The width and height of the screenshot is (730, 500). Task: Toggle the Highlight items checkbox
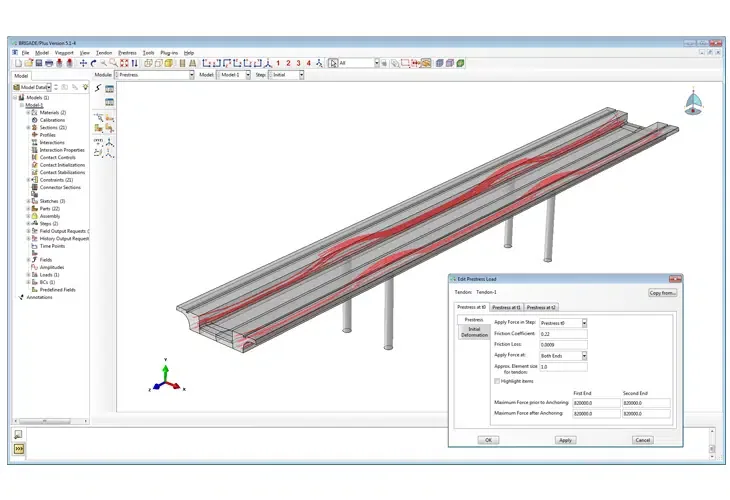coord(497,381)
